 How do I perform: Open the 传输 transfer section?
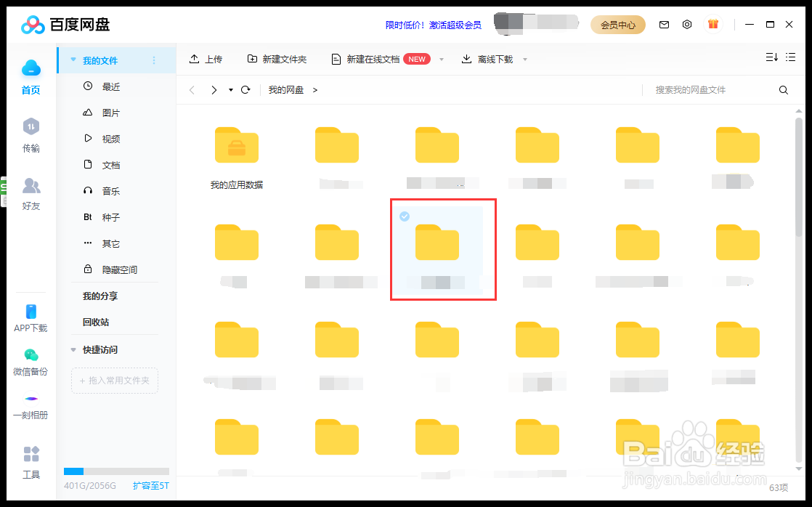point(31,135)
